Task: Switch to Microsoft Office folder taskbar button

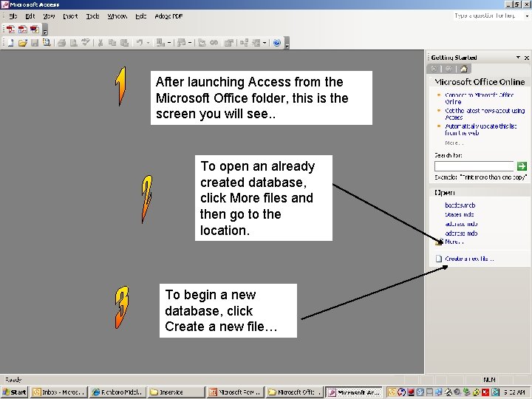Action: (x=294, y=392)
